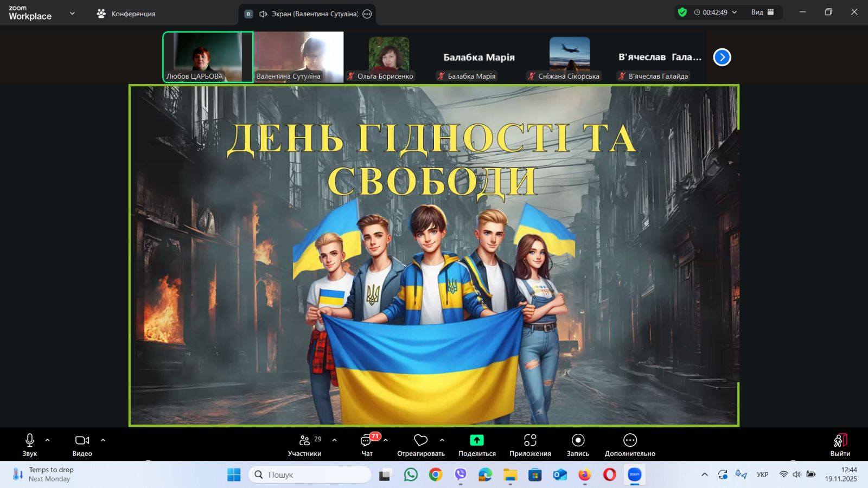
Task: Open the Apps icon in toolbar
Action: click(x=529, y=440)
